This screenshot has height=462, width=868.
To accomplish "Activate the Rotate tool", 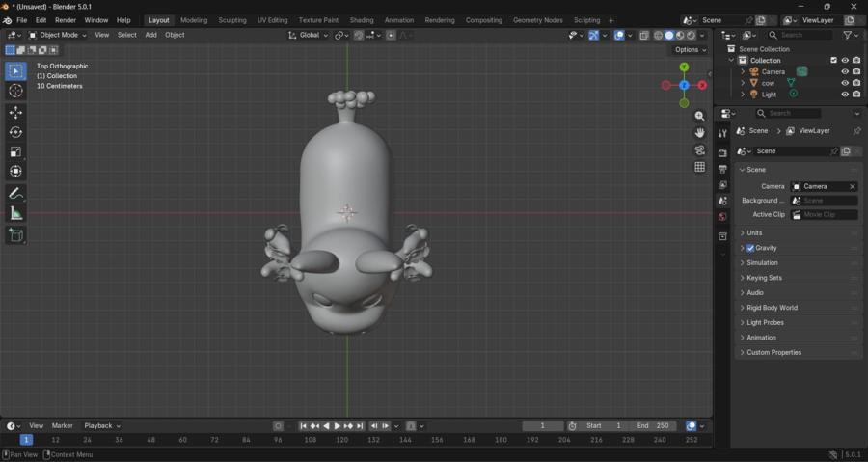I will 15,132.
